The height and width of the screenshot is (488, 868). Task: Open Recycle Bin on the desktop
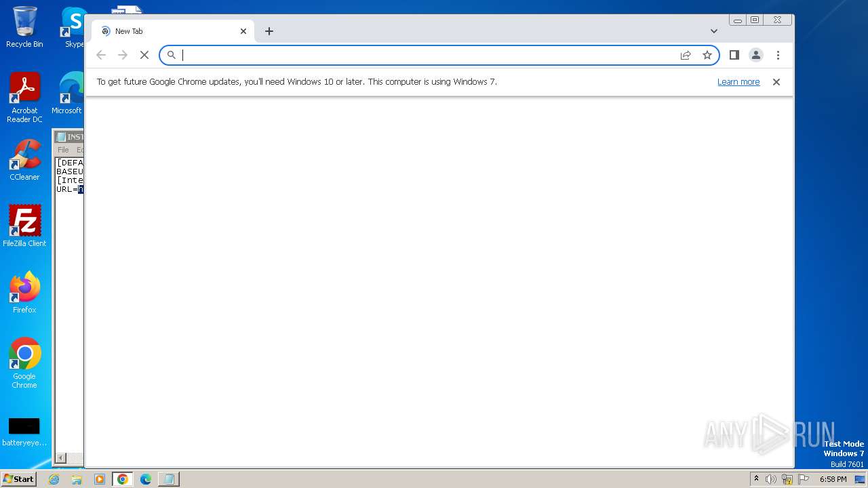[24, 27]
